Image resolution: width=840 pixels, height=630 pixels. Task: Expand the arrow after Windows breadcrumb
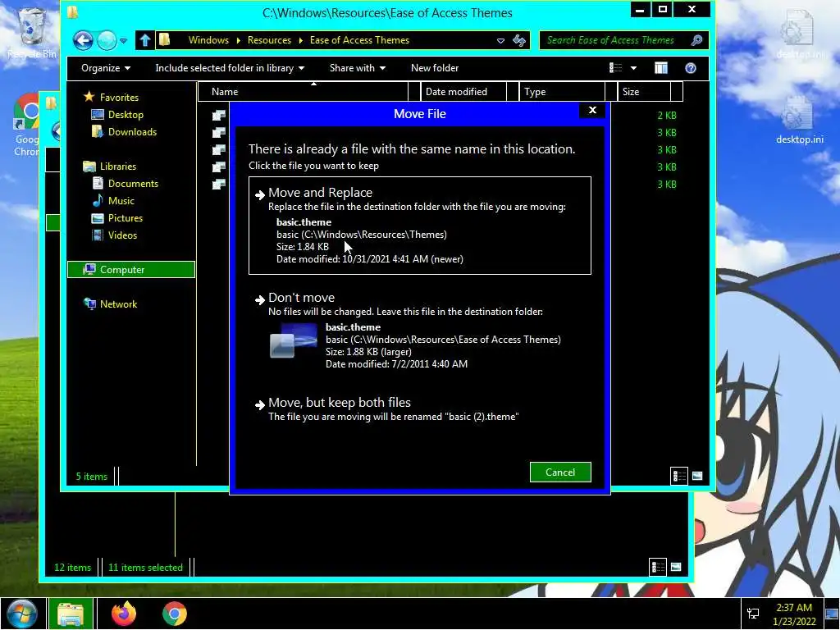click(x=239, y=41)
